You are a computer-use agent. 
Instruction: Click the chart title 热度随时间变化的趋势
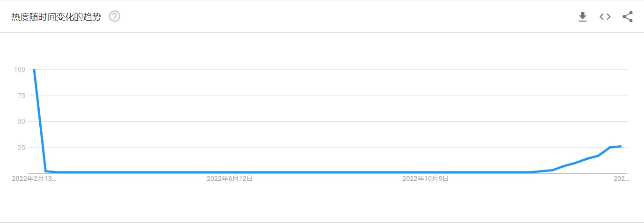click(x=56, y=17)
